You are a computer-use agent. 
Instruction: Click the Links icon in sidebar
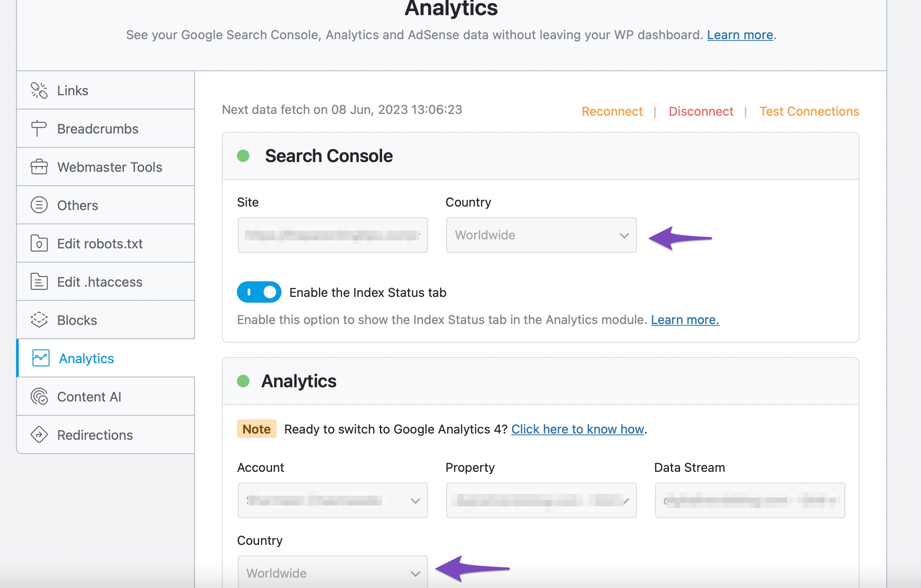[39, 90]
